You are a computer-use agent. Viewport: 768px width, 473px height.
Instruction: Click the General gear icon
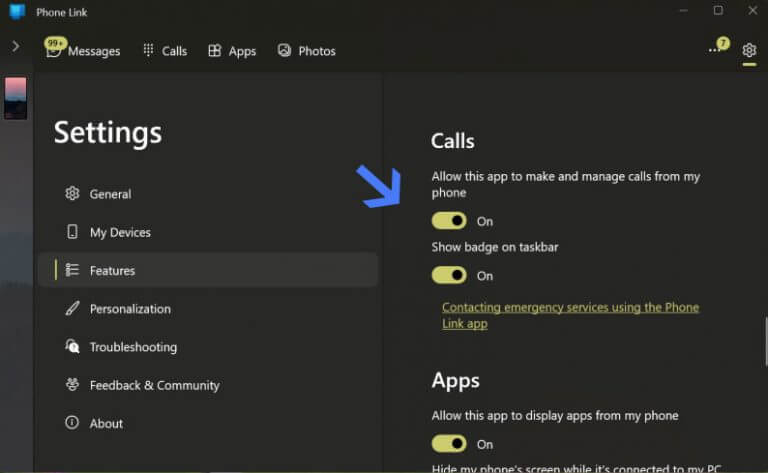tap(72, 193)
